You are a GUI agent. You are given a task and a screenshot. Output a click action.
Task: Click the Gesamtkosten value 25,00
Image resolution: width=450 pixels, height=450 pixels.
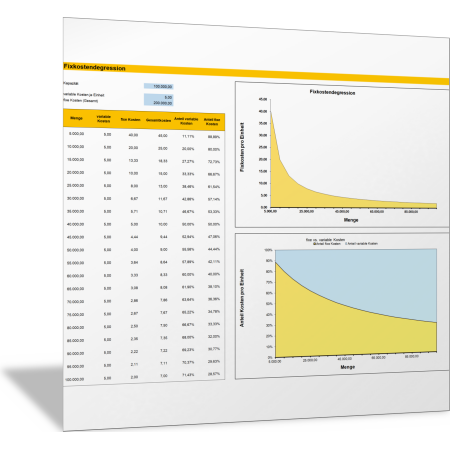tap(163, 148)
